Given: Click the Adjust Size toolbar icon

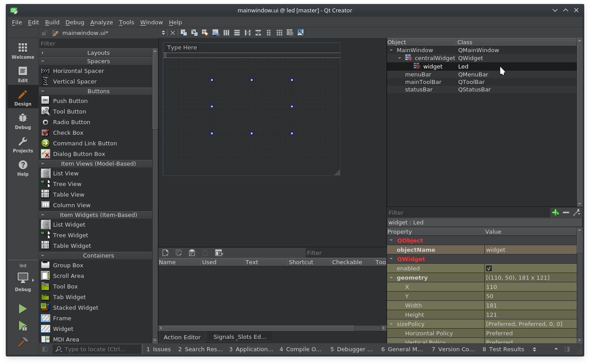Looking at the screenshot, I should 300,32.
